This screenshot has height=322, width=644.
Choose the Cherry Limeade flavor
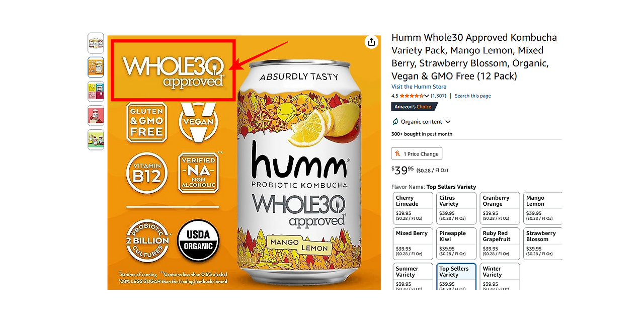413,208
